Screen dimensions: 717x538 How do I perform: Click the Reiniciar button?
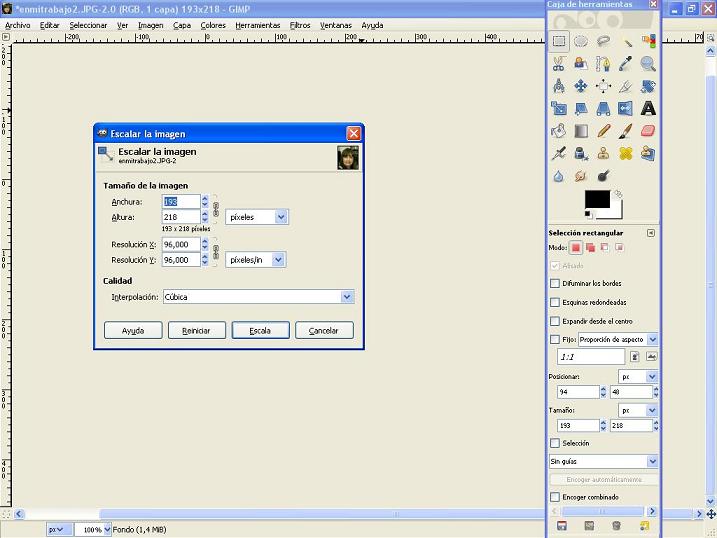(x=197, y=330)
